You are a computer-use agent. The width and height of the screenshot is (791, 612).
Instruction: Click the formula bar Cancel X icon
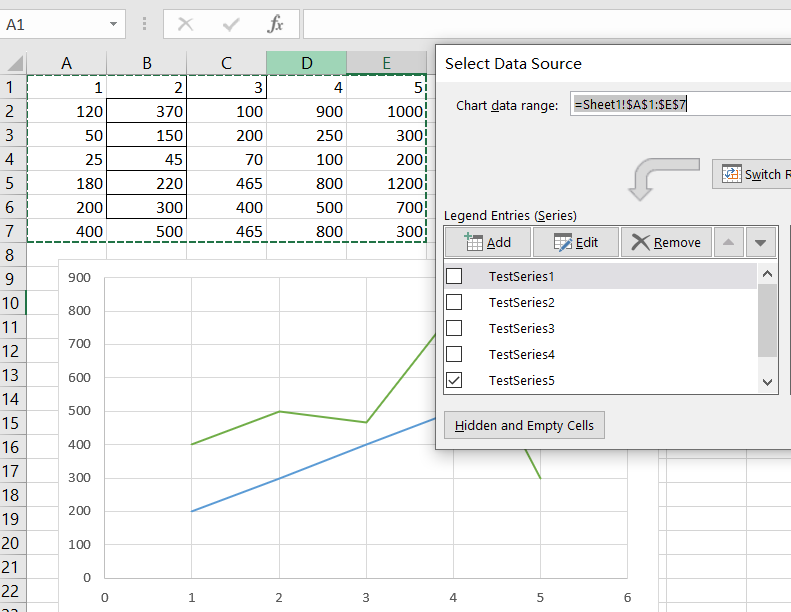pyautogui.click(x=185, y=24)
